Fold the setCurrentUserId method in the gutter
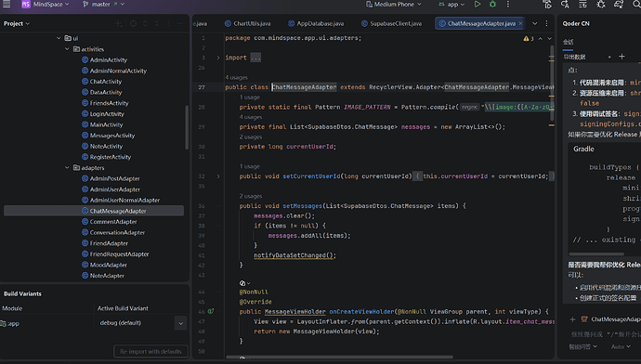 coord(218,176)
